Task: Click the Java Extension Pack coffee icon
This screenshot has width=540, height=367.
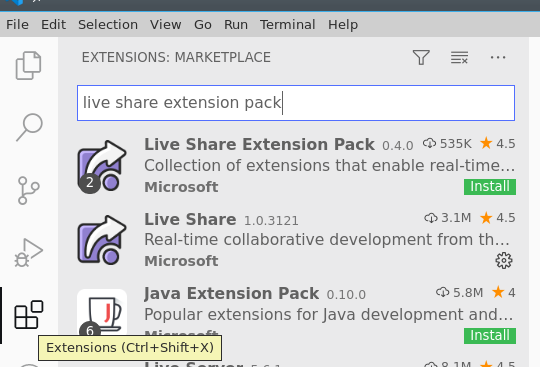Action: [x=102, y=313]
